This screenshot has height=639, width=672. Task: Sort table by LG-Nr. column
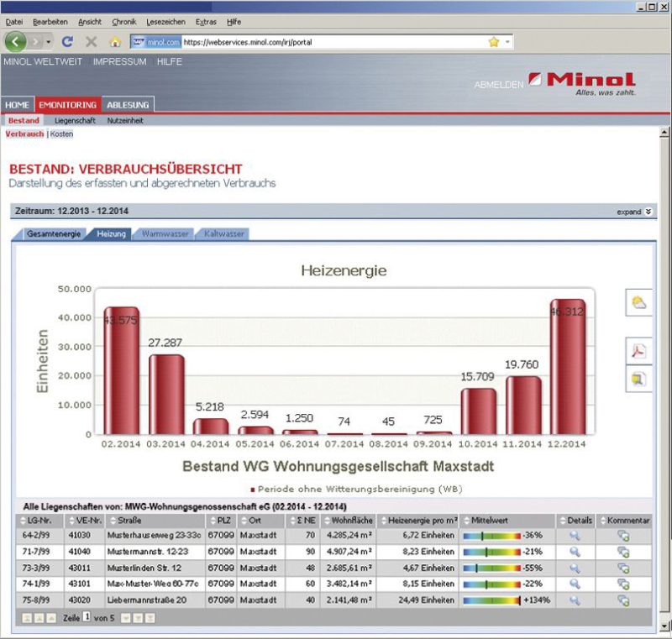[x=37, y=521]
